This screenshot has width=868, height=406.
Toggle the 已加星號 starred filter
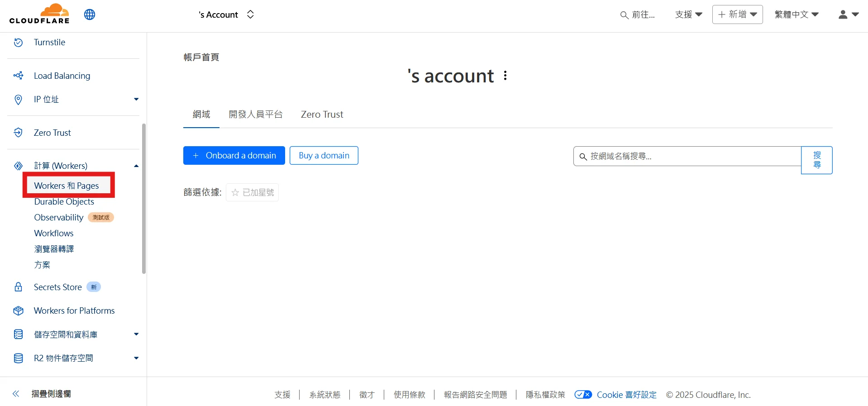252,192
